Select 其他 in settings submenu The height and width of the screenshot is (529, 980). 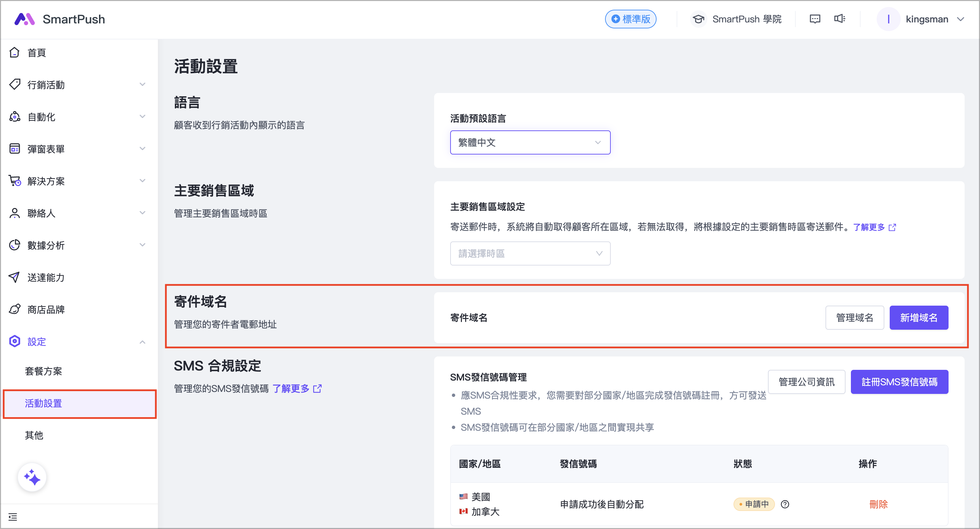(x=34, y=435)
